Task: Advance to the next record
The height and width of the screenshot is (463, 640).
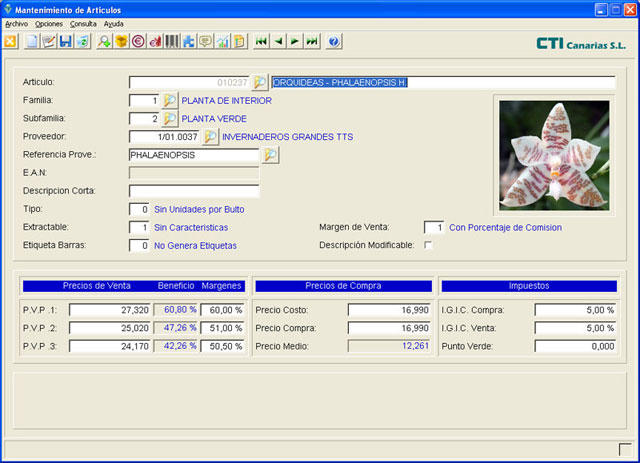Action: point(295,42)
